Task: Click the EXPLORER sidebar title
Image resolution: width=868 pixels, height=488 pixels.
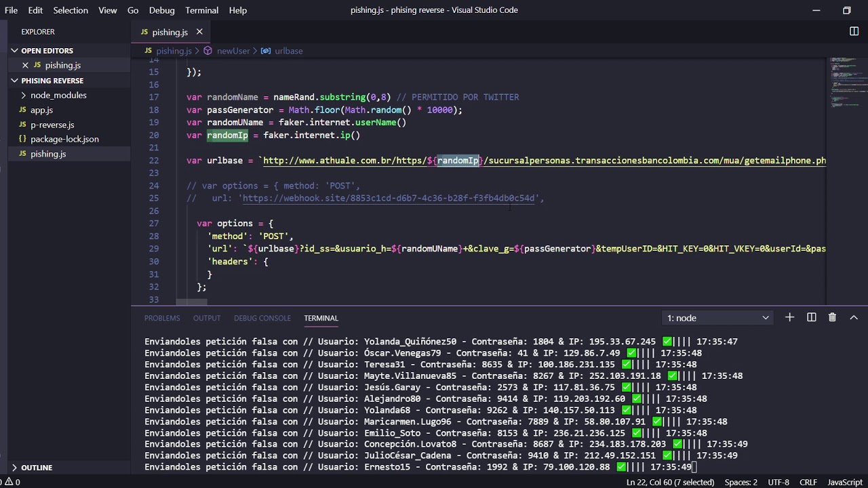Action: pyautogui.click(x=38, y=32)
